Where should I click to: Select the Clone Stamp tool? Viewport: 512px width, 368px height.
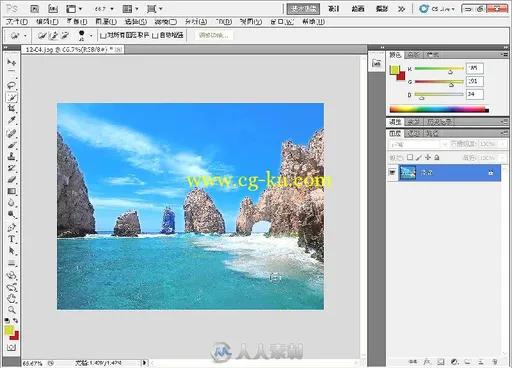[x=11, y=156]
